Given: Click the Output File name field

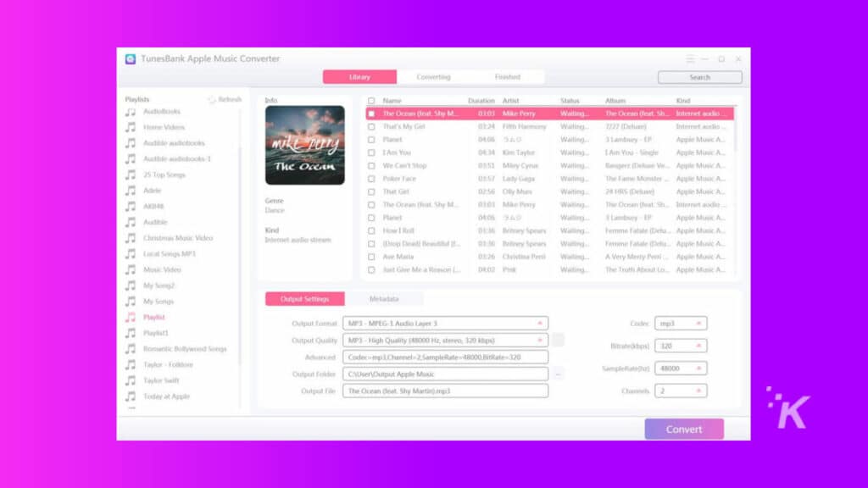Looking at the screenshot, I should [445, 391].
